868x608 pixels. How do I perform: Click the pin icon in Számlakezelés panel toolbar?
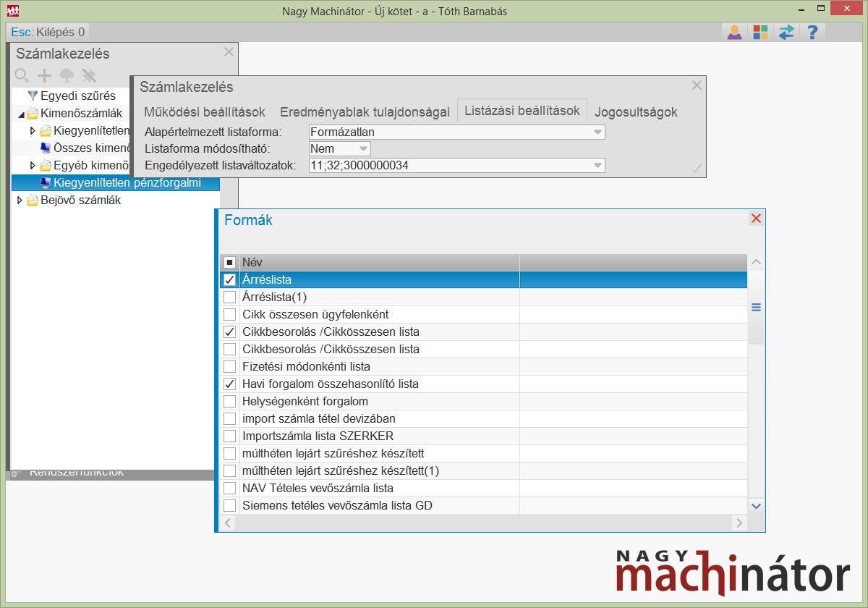(x=89, y=75)
